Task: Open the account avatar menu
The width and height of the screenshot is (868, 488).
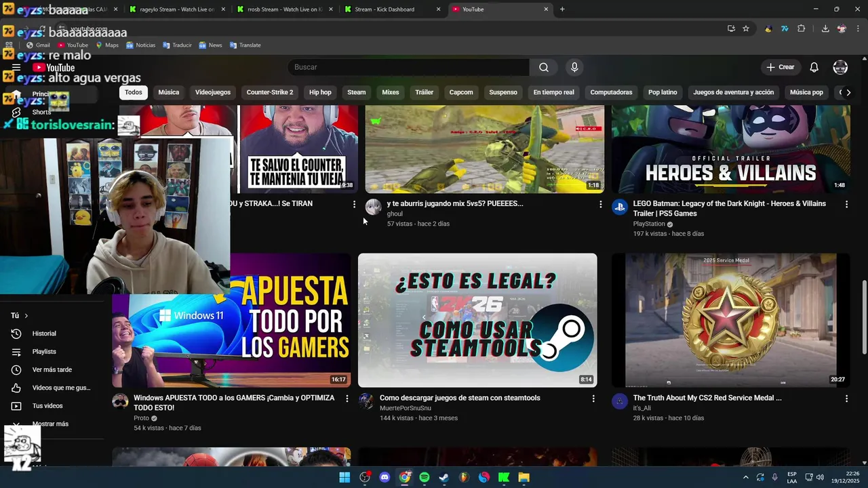Action: (x=840, y=67)
